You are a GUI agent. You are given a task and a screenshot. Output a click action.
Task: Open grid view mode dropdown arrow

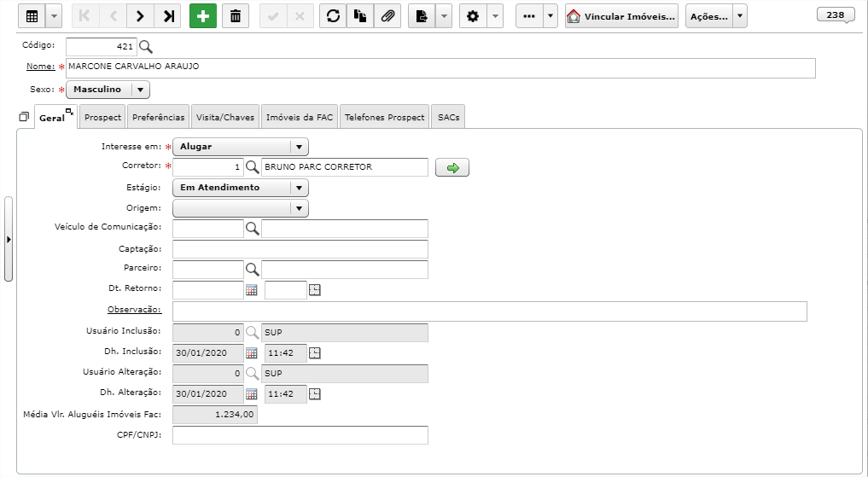[x=54, y=16]
